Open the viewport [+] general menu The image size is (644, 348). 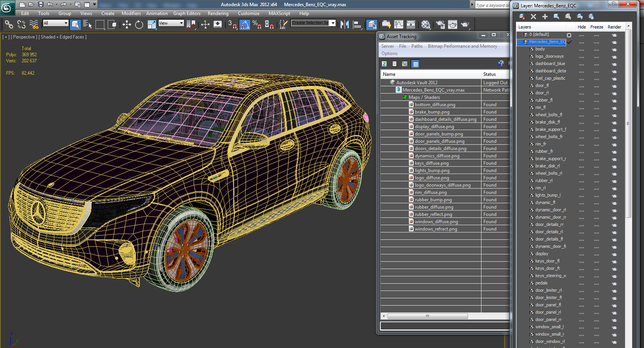(x=6, y=37)
